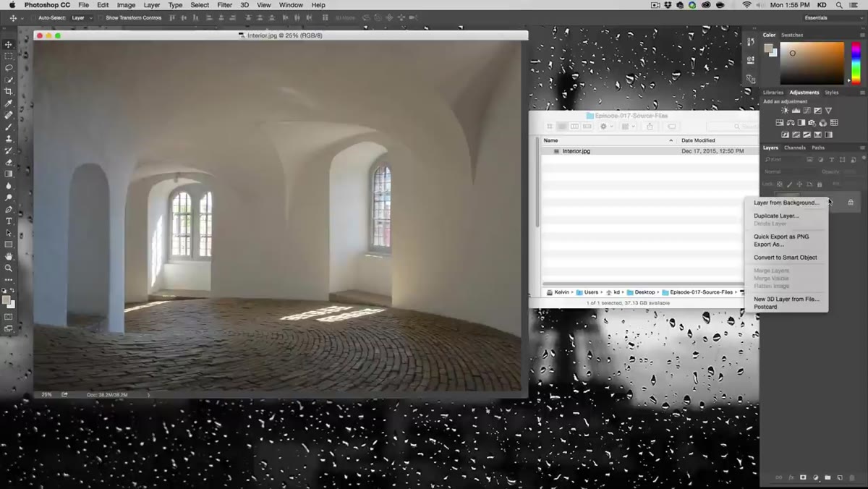Choose Convert to Smart Object

[x=785, y=258]
